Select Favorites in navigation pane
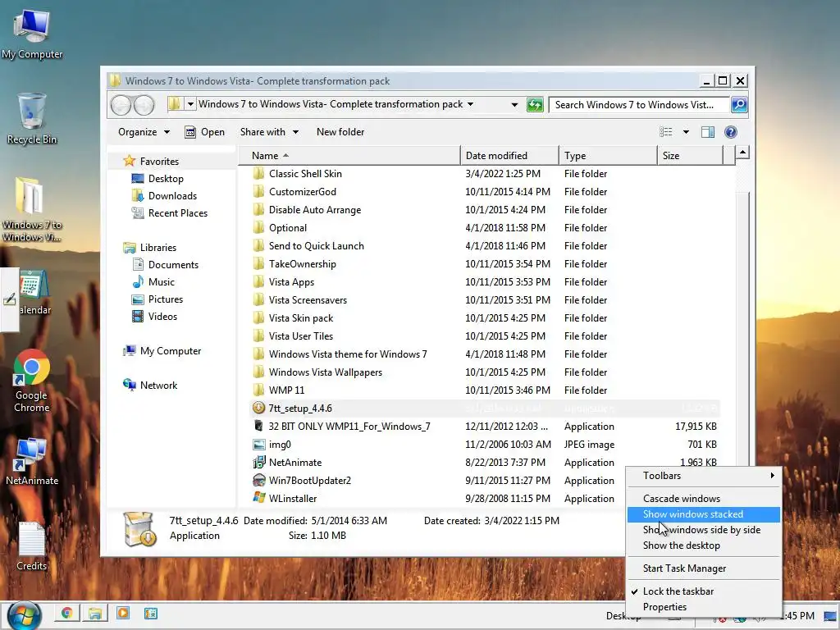Viewport: 840px width, 630px height. [159, 162]
